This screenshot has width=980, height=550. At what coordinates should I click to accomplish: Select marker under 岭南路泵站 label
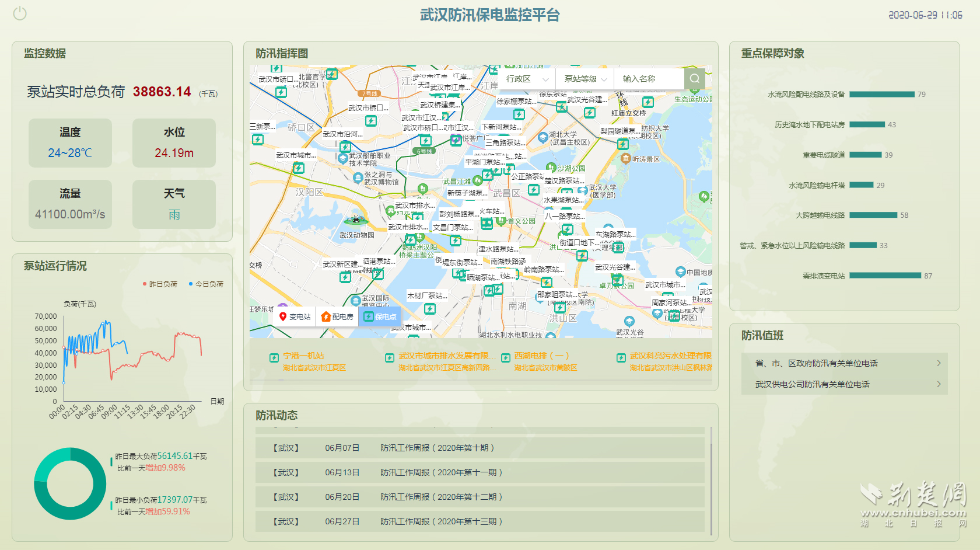[x=547, y=282]
